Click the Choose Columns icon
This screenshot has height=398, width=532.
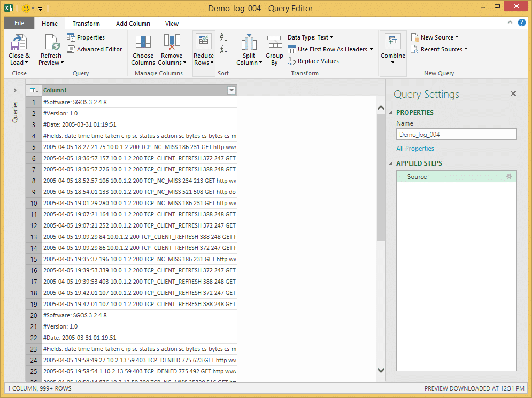click(143, 42)
